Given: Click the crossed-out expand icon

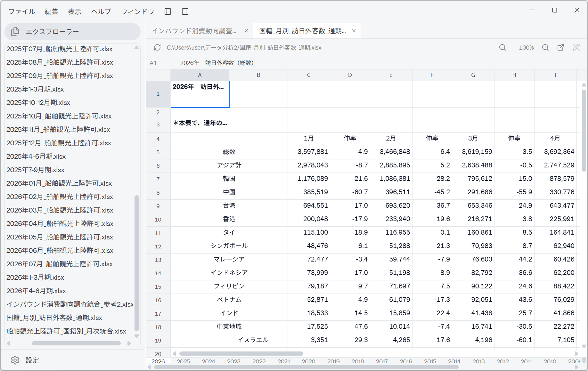Looking at the screenshot, I should 576,47.
